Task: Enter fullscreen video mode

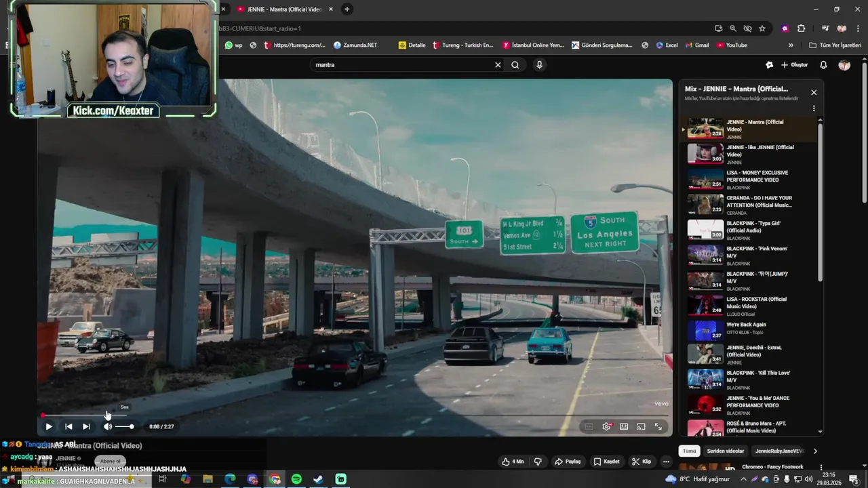Action: tap(658, 426)
